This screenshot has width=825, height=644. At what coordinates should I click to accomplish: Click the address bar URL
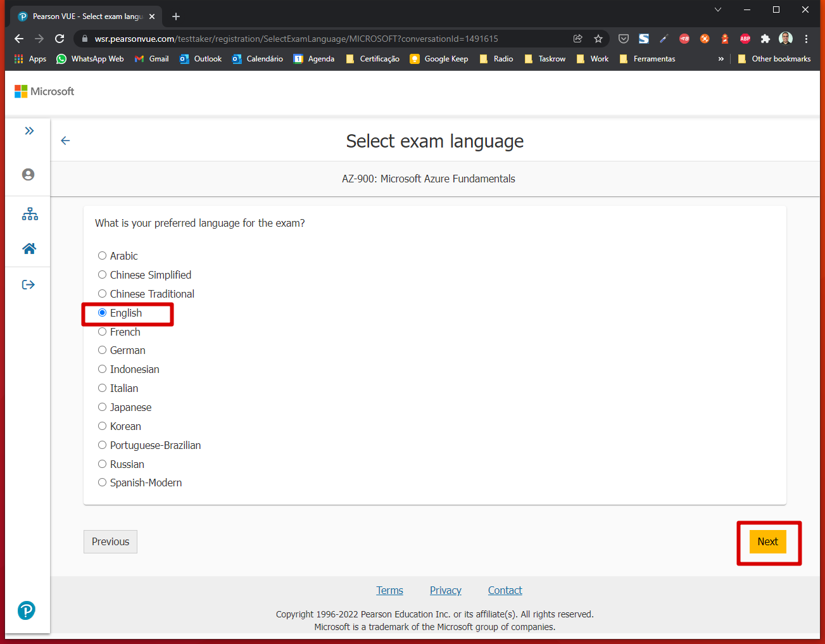[296, 39]
